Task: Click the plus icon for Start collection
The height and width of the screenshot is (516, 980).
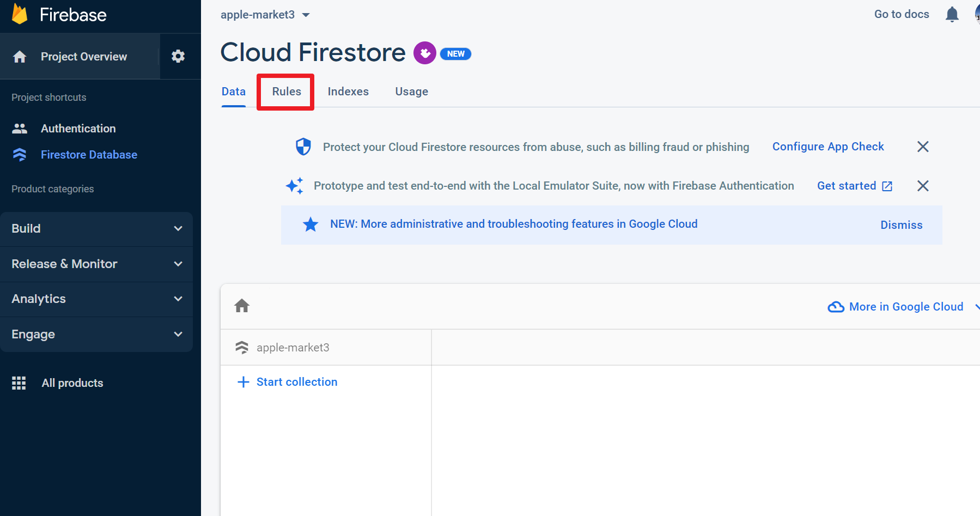Action: (x=244, y=382)
